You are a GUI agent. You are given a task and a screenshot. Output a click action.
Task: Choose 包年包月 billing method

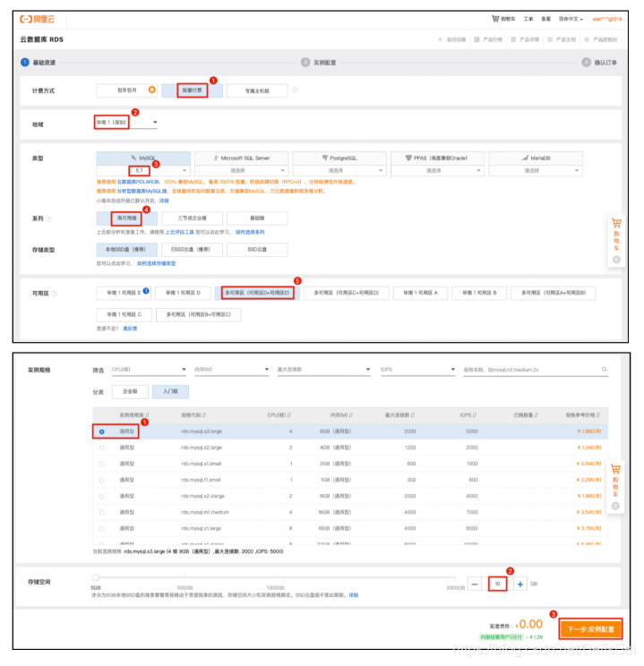126,90
